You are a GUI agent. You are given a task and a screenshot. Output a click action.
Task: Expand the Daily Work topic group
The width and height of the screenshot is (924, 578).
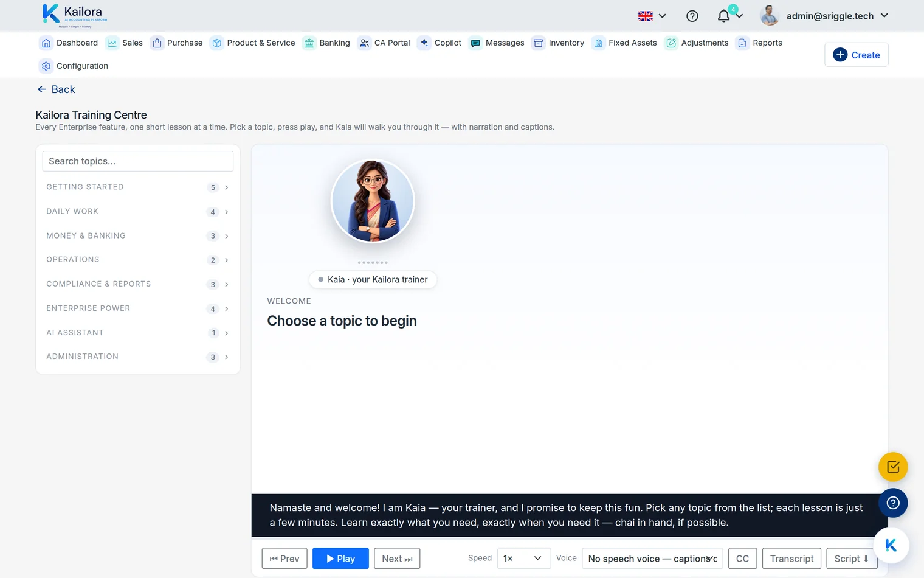[138, 212]
